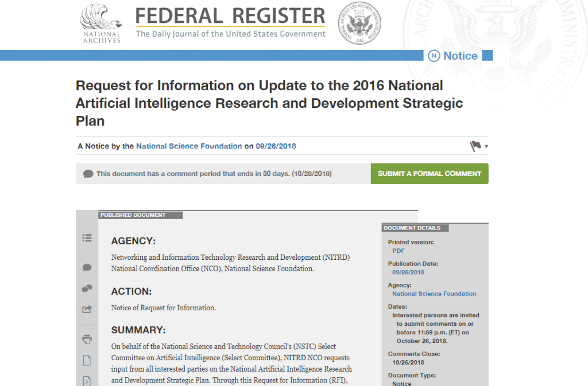Click National Science Foundation agency link in details

click(x=434, y=294)
